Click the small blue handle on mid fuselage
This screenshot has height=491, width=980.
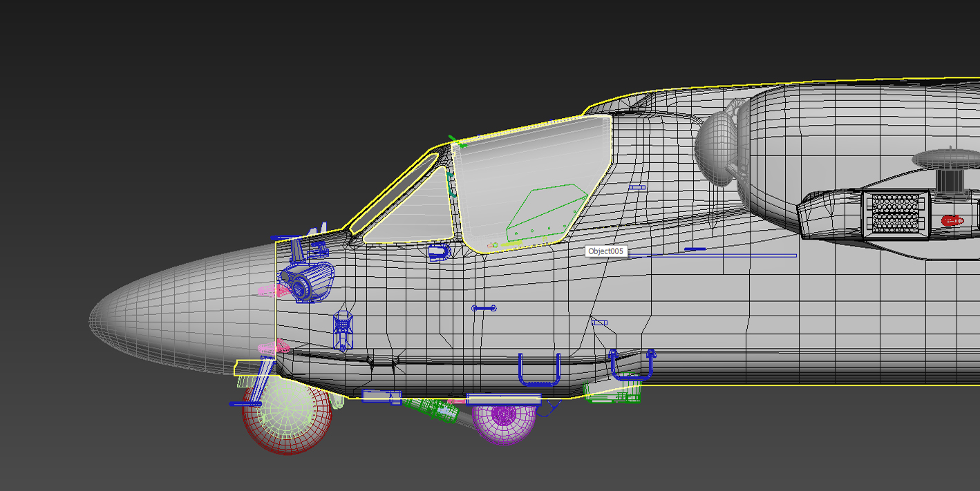pos(484,309)
